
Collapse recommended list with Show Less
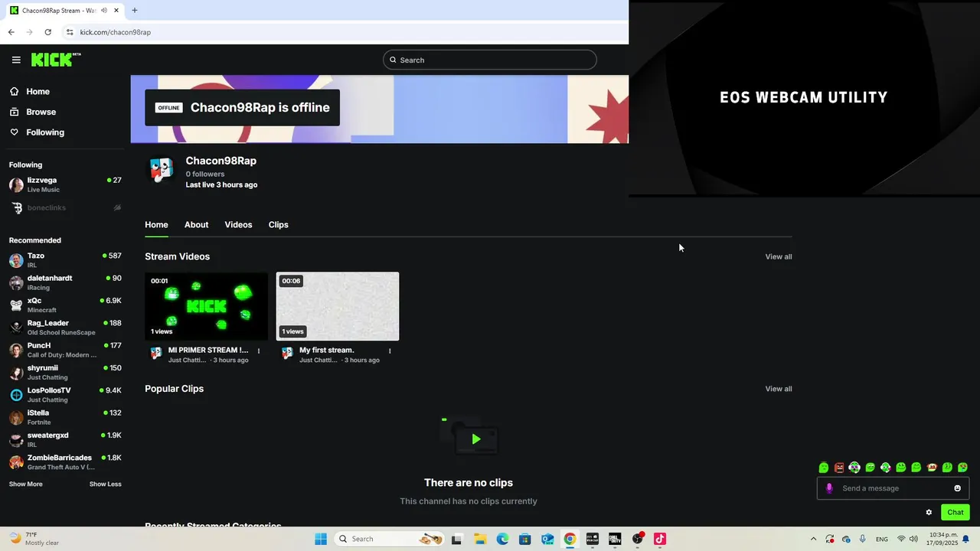tap(105, 484)
